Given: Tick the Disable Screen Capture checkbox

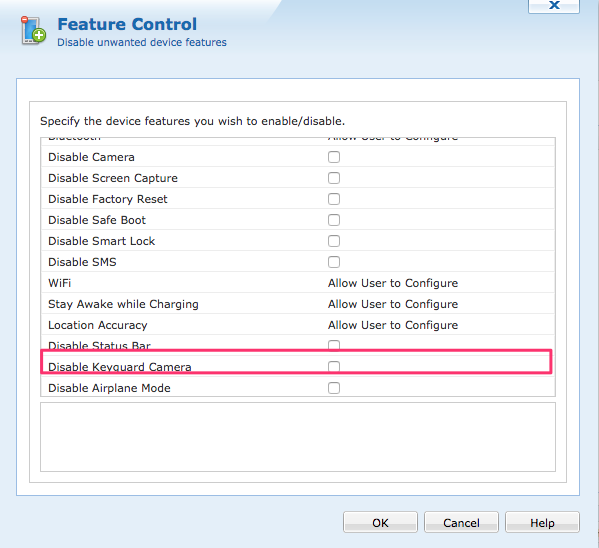Looking at the screenshot, I should coord(334,178).
